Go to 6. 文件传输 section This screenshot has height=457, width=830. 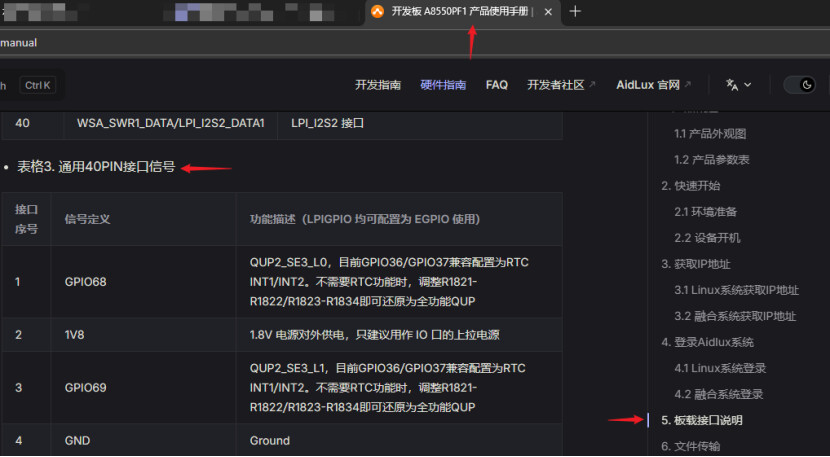coord(690,446)
